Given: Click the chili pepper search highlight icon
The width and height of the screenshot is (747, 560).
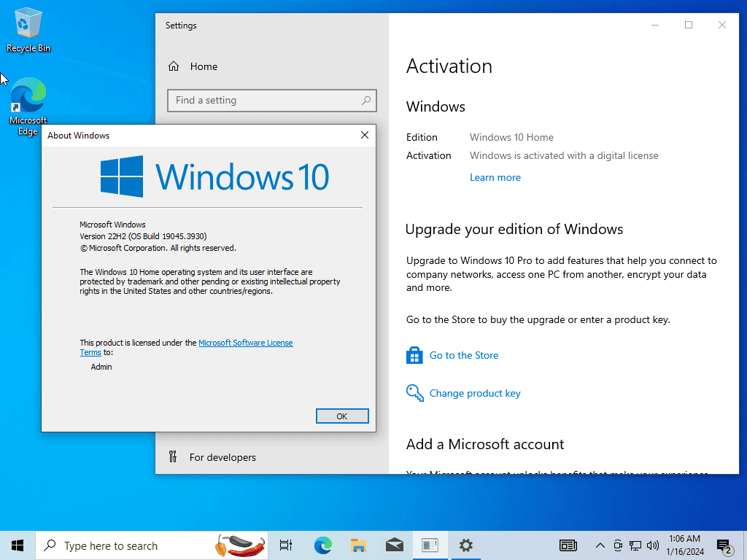Looking at the screenshot, I should click(240, 545).
